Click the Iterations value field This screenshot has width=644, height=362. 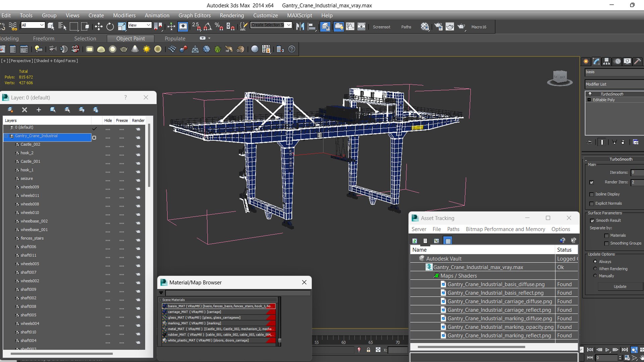[x=637, y=172]
